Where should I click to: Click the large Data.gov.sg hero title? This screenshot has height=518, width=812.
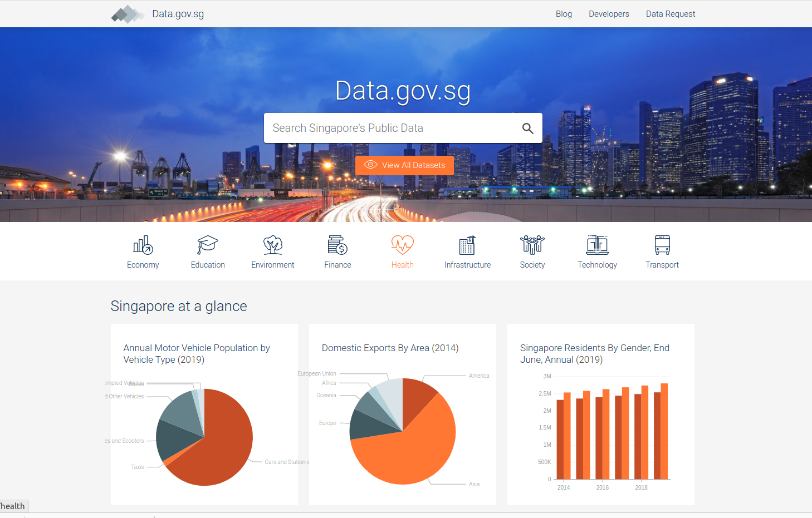tap(403, 91)
